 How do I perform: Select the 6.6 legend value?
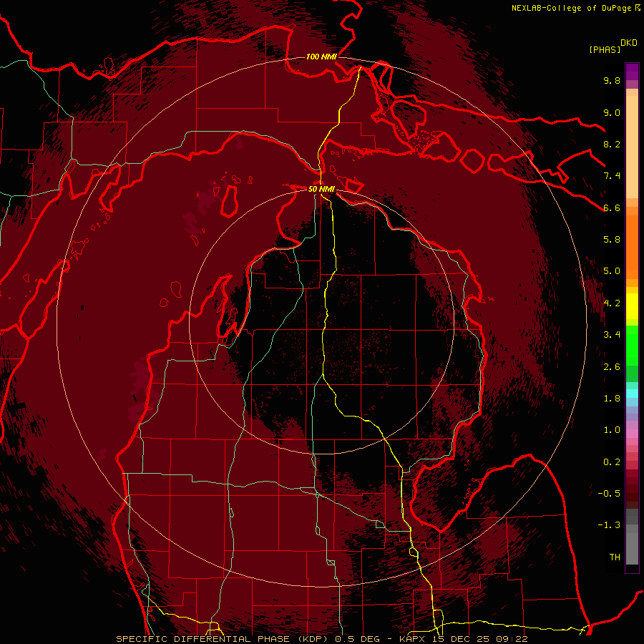[612, 208]
